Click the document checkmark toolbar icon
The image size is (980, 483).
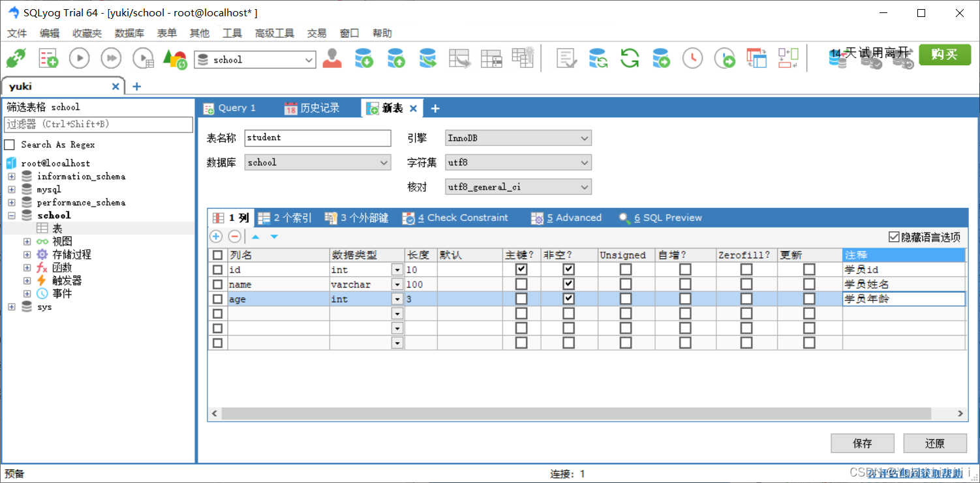(566, 59)
